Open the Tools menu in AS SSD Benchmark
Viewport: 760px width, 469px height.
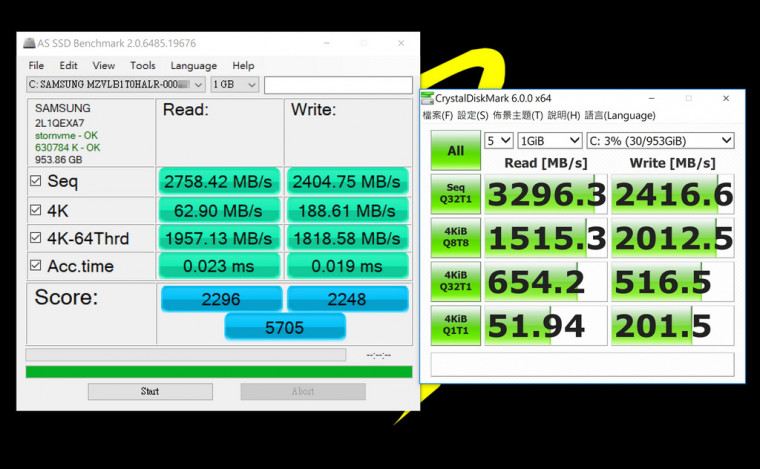(x=142, y=65)
